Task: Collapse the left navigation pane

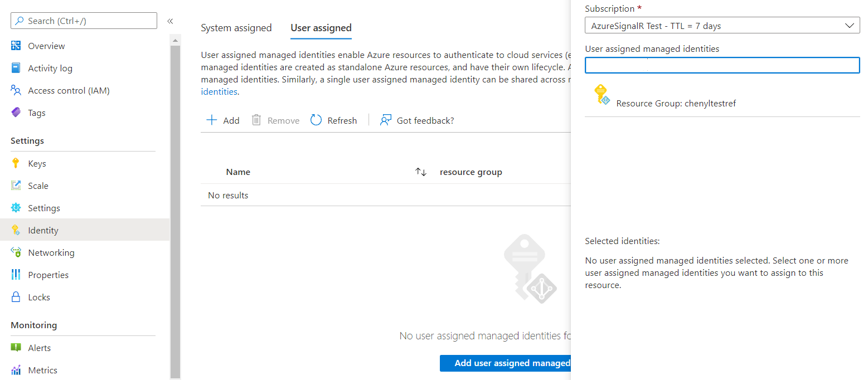Action: pyautogui.click(x=171, y=21)
